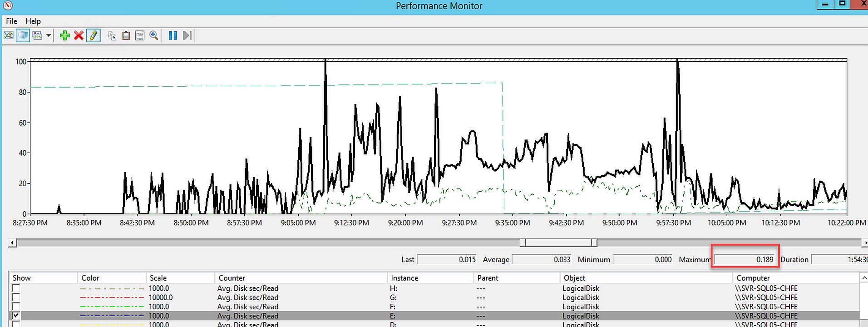This screenshot has height=327, width=868.
Task: Click the Duration value field
Action: click(839, 259)
